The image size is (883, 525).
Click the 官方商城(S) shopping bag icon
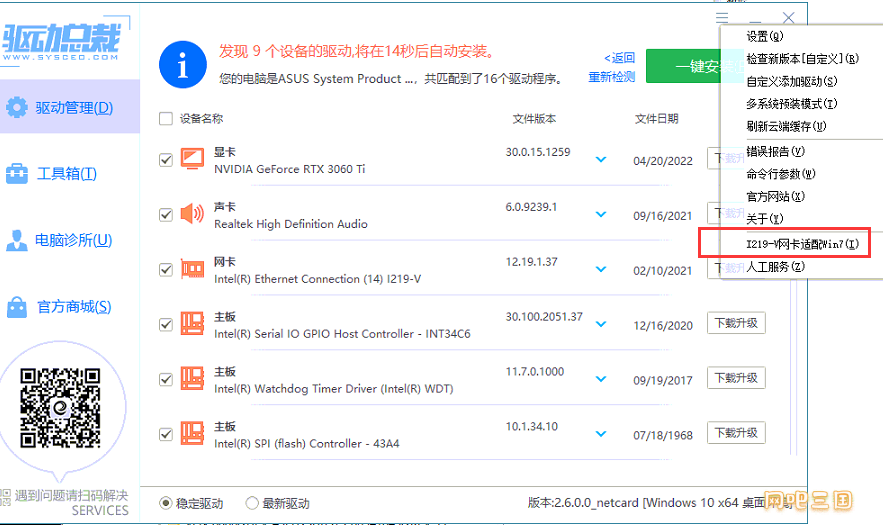pyautogui.click(x=17, y=307)
